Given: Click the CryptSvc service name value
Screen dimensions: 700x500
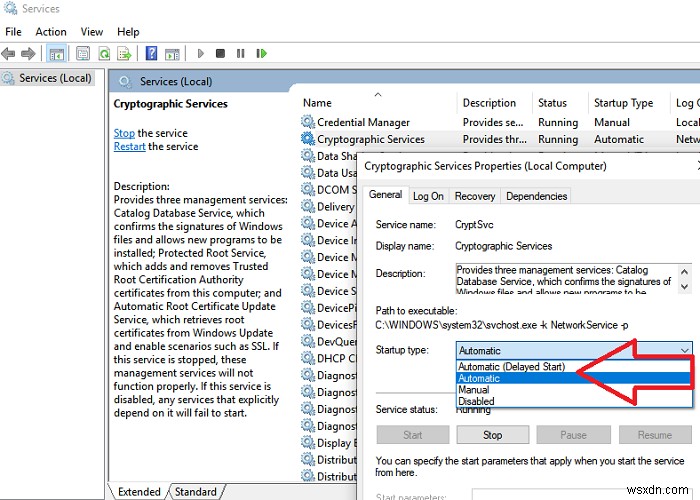Looking at the screenshot, I should 474,225.
